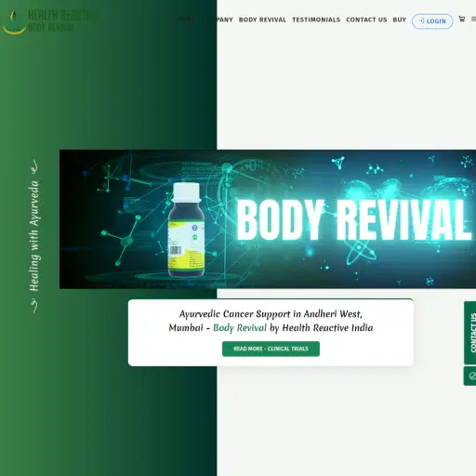Click the Login text label

point(436,21)
